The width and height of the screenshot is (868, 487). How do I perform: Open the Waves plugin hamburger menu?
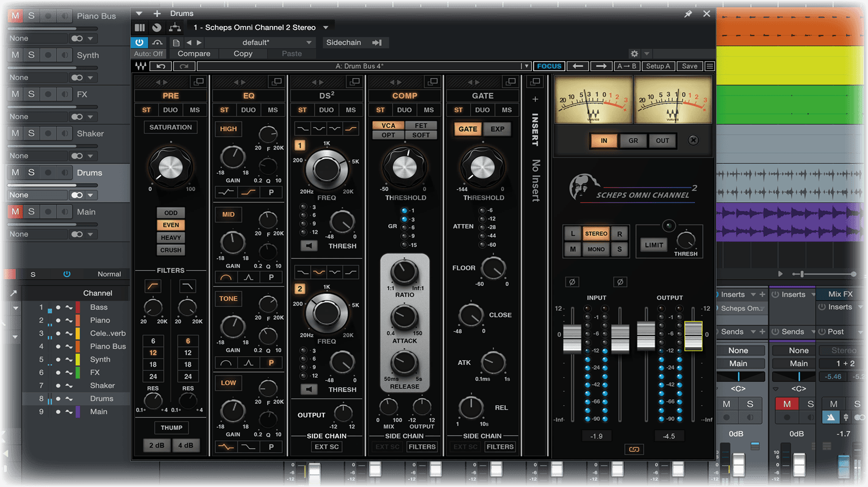click(x=709, y=66)
